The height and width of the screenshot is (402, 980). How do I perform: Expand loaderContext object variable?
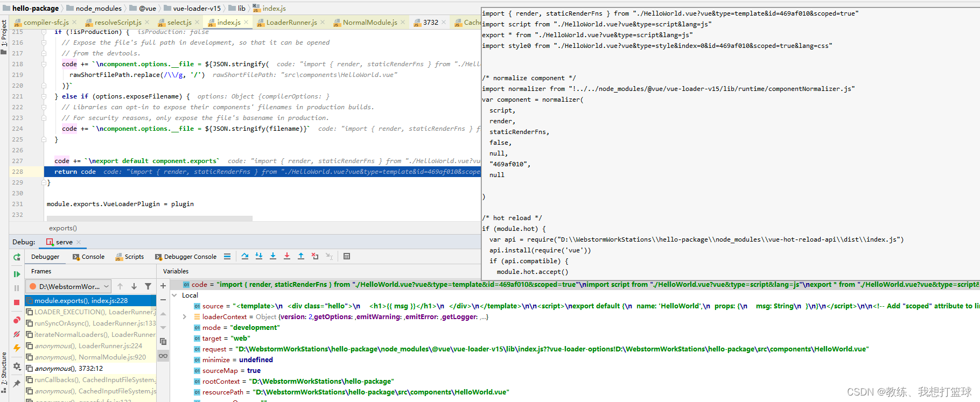(185, 317)
